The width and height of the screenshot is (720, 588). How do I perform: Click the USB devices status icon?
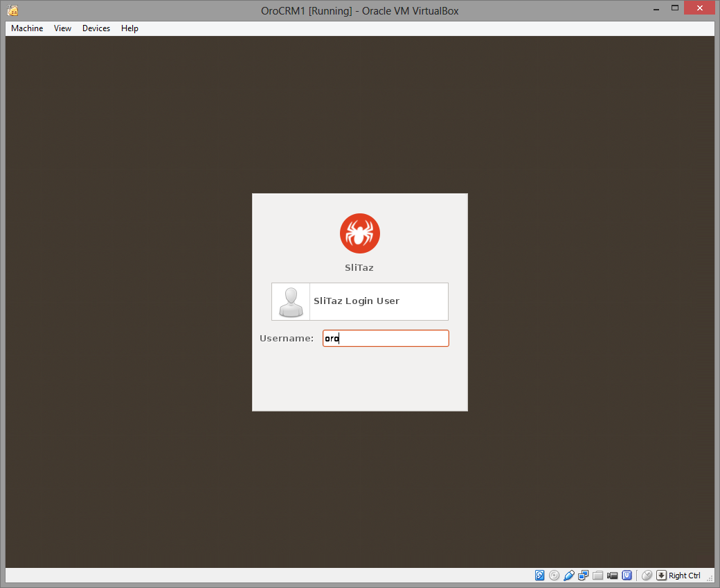click(x=569, y=575)
